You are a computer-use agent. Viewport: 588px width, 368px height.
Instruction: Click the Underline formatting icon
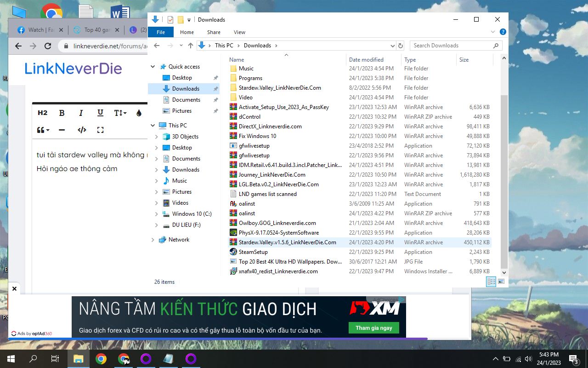point(100,113)
